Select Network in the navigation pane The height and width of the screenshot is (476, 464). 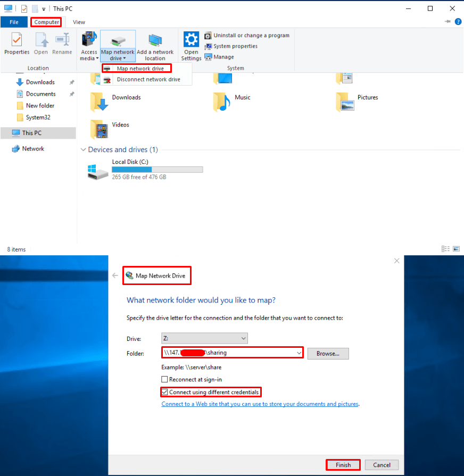pos(33,149)
